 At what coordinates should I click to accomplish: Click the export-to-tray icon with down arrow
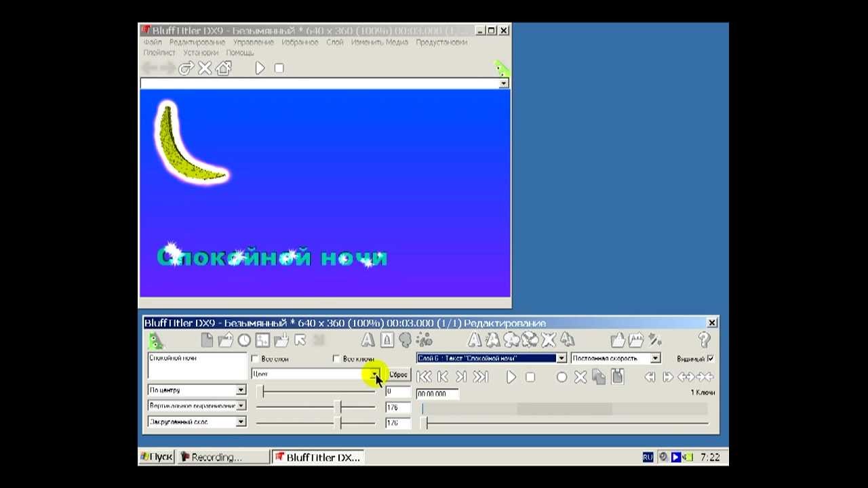coord(281,340)
